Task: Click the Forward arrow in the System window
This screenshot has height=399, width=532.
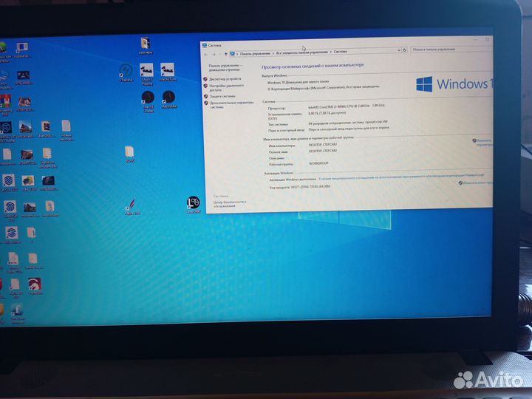Action: tap(214, 54)
